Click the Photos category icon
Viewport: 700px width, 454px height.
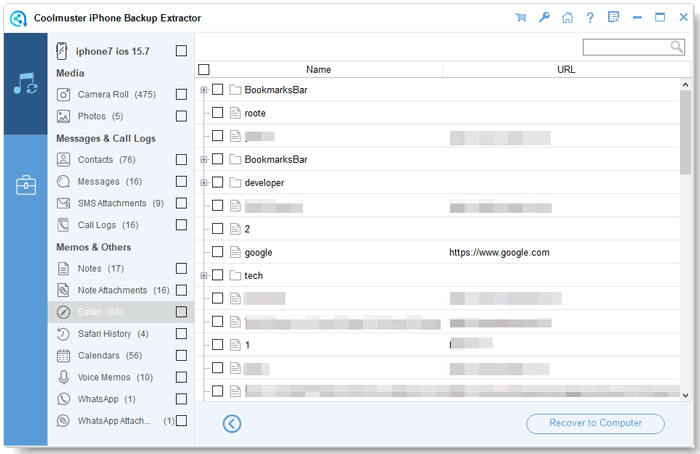(x=63, y=116)
